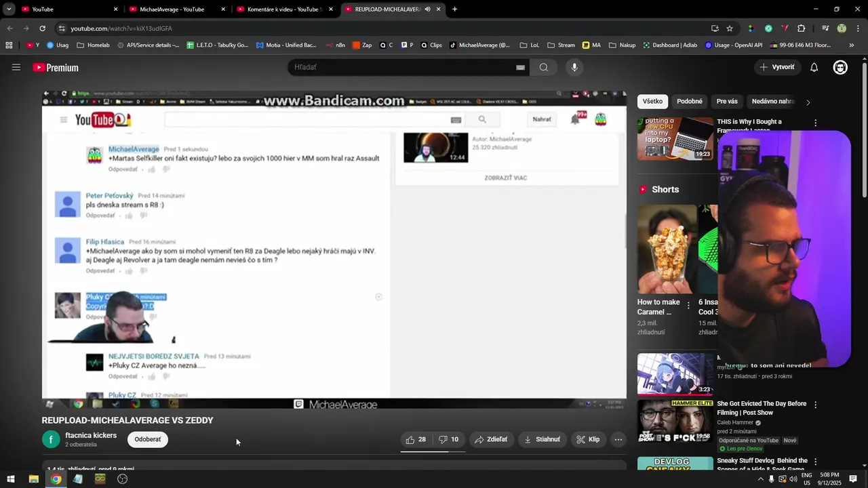Show more filter chips with right arrow
Image resolution: width=868 pixels, height=488 pixels.
click(808, 102)
